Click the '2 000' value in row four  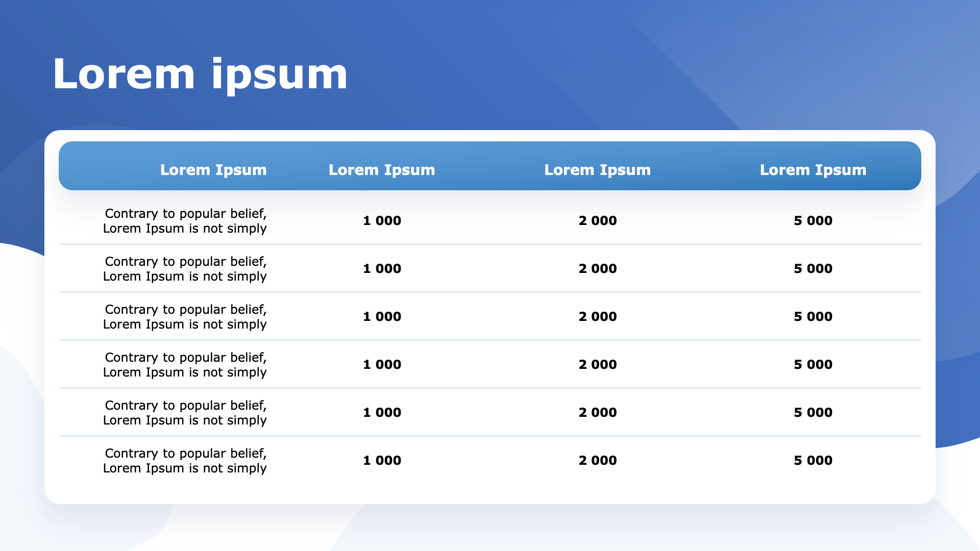[597, 365]
